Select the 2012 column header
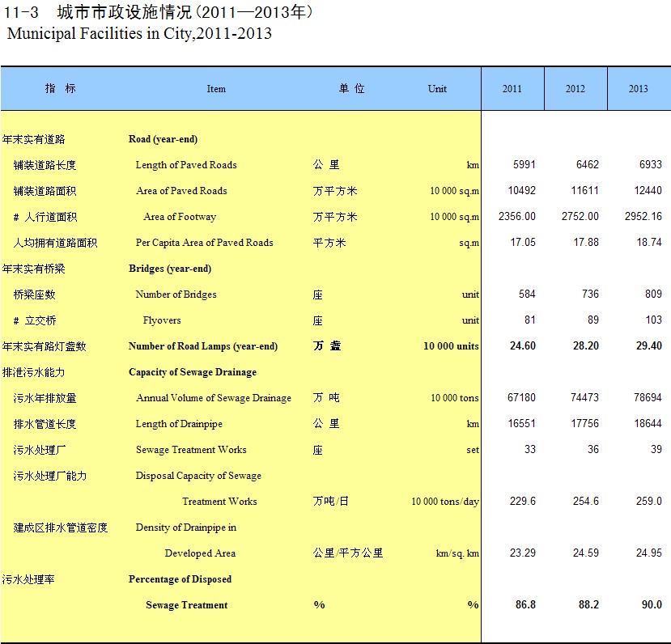The height and width of the screenshot is (644, 671). click(x=575, y=89)
